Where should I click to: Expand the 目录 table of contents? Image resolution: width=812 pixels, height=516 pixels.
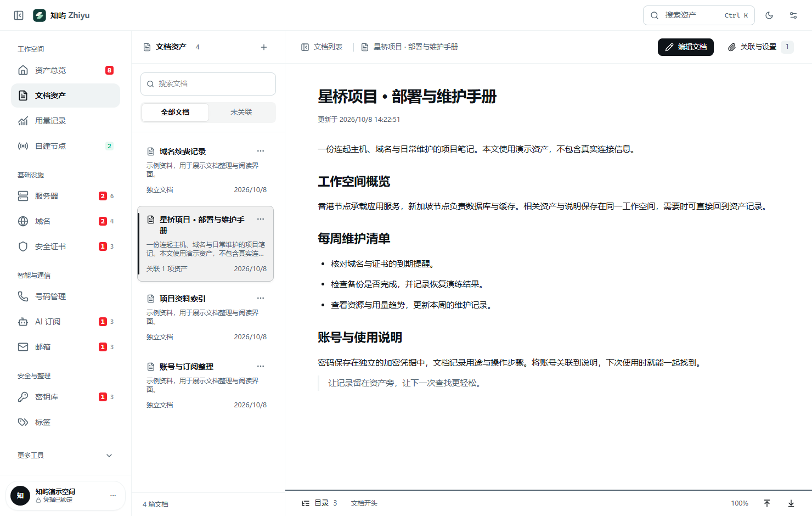[x=319, y=503]
